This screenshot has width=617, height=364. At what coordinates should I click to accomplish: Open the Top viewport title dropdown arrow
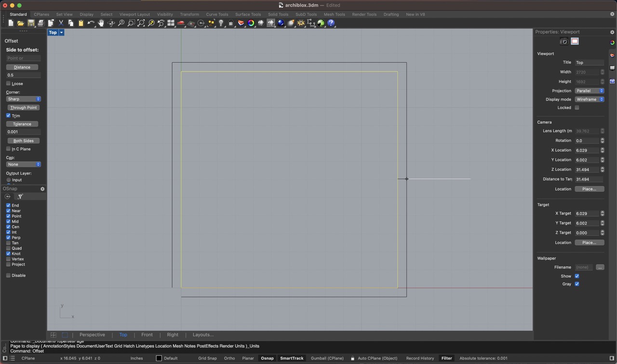(x=61, y=32)
